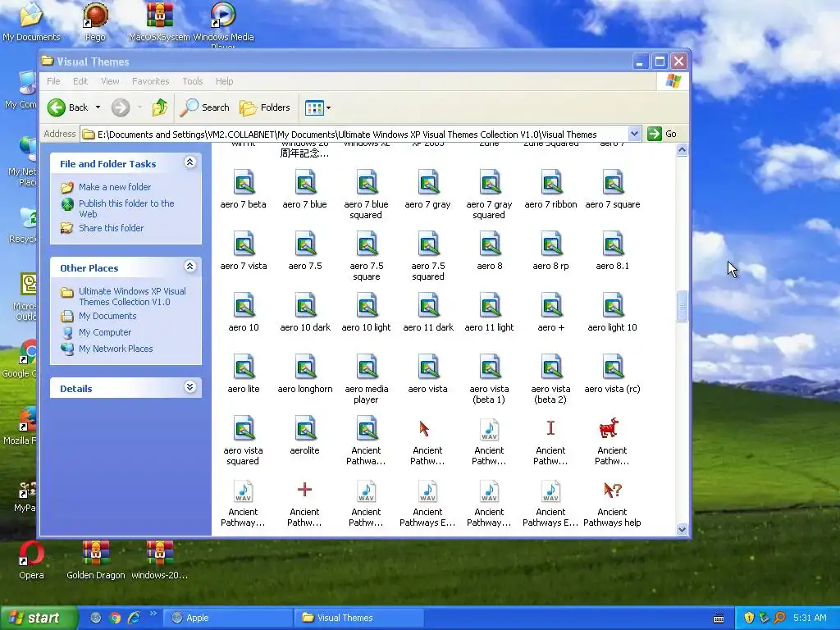Image resolution: width=840 pixels, height=630 pixels.
Task: Select the Pego desktop shortcut
Action: coord(95,22)
